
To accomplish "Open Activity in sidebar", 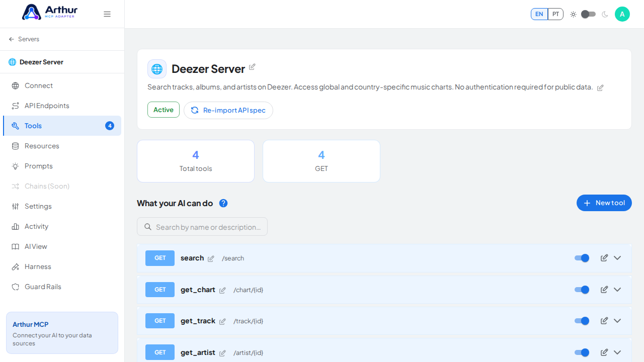I will click(x=62, y=226).
